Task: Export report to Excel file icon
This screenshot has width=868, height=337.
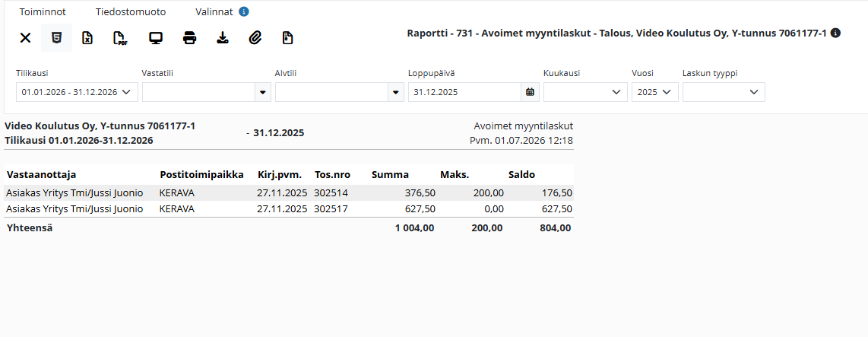Action: [87, 38]
